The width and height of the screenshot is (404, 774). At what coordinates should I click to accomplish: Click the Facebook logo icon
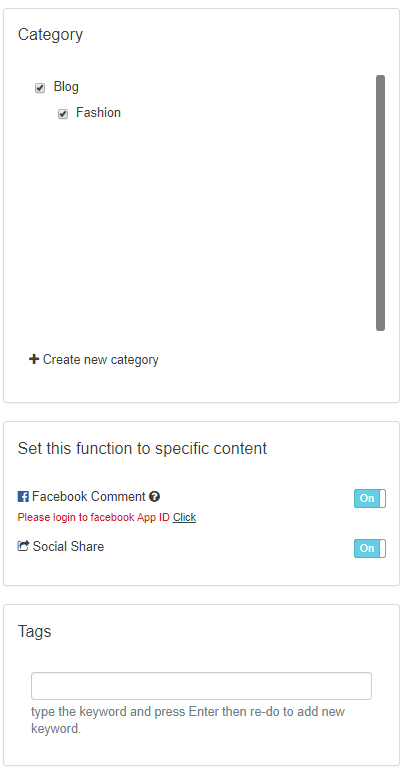tap(23, 497)
